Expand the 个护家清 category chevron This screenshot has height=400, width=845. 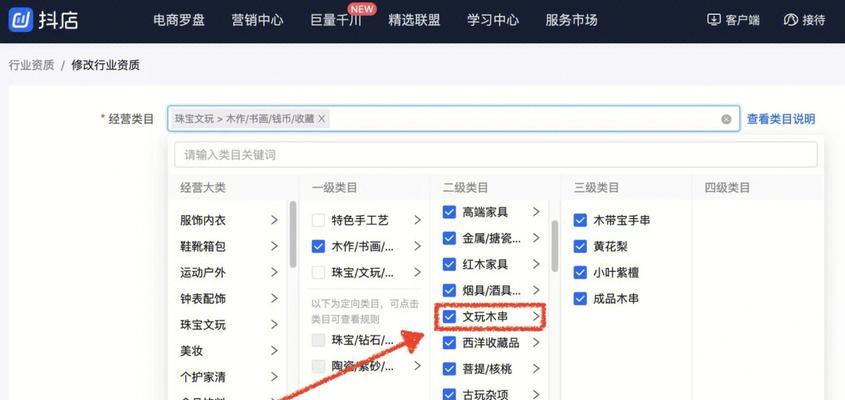click(274, 376)
